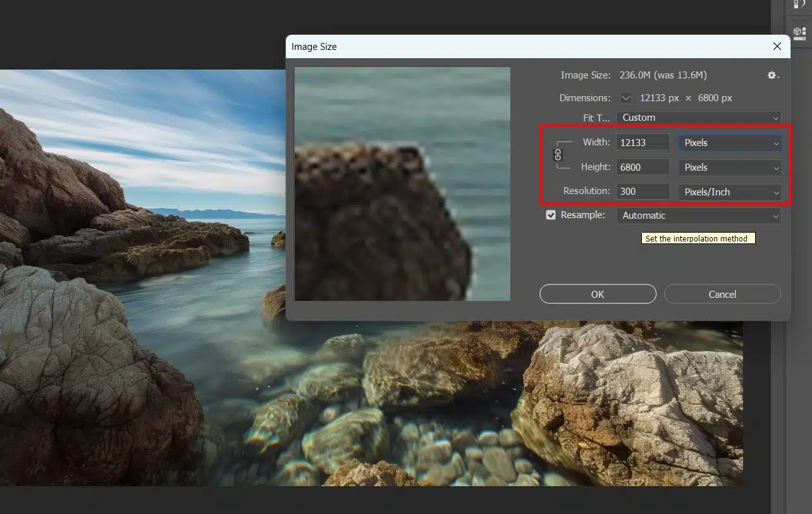Viewport: 812px width, 514px height.
Task: Open the Resolution Pixels/Inch dropdown
Action: 730,192
